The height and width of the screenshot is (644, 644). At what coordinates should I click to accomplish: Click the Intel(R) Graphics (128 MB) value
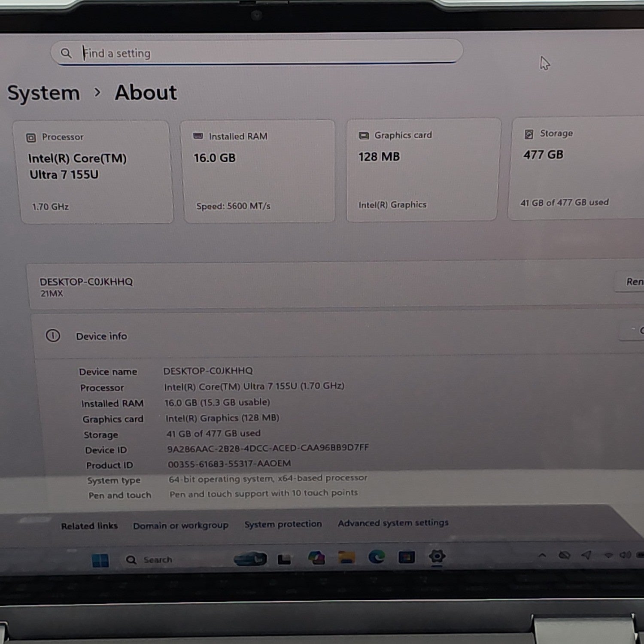[x=222, y=418]
